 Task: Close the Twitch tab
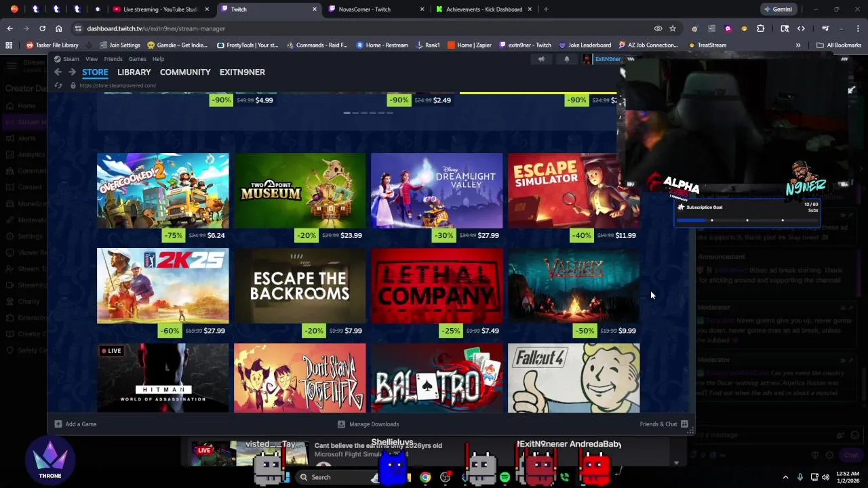click(x=315, y=9)
